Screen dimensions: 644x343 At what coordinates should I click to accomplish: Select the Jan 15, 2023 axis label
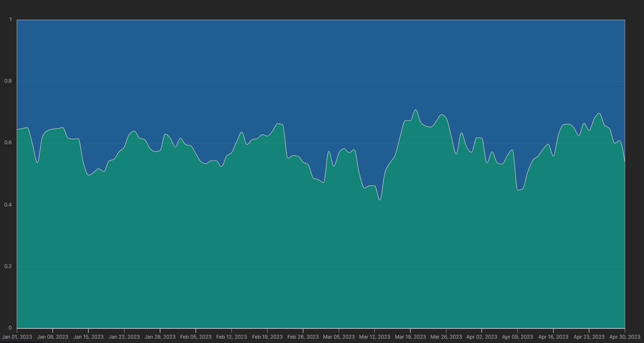pos(88,337)
